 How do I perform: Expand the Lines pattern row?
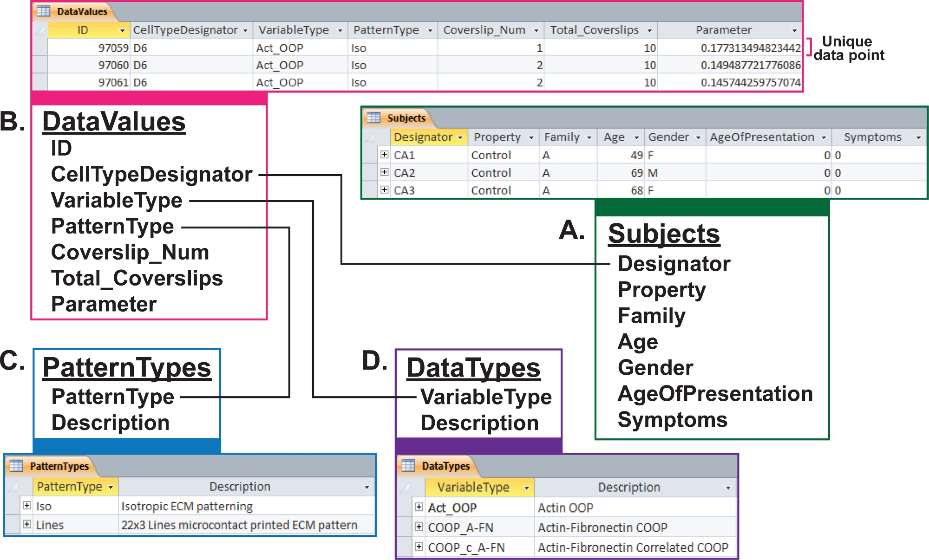point(27,525)
